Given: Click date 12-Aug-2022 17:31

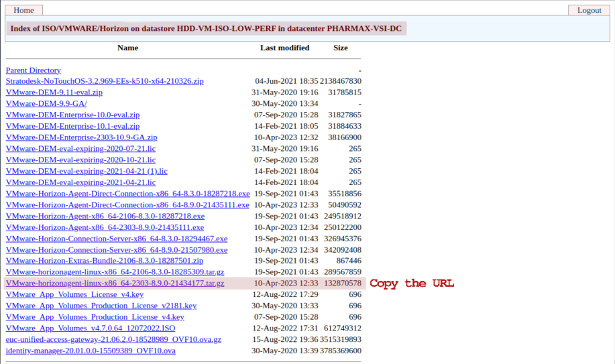Looking at the screenshot, I should [x=285, y=328].
